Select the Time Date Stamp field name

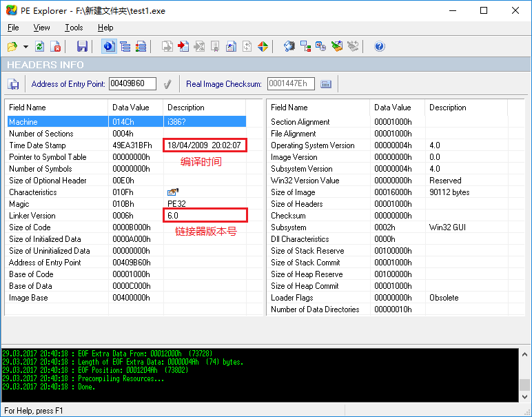click(x=37, y=145)
